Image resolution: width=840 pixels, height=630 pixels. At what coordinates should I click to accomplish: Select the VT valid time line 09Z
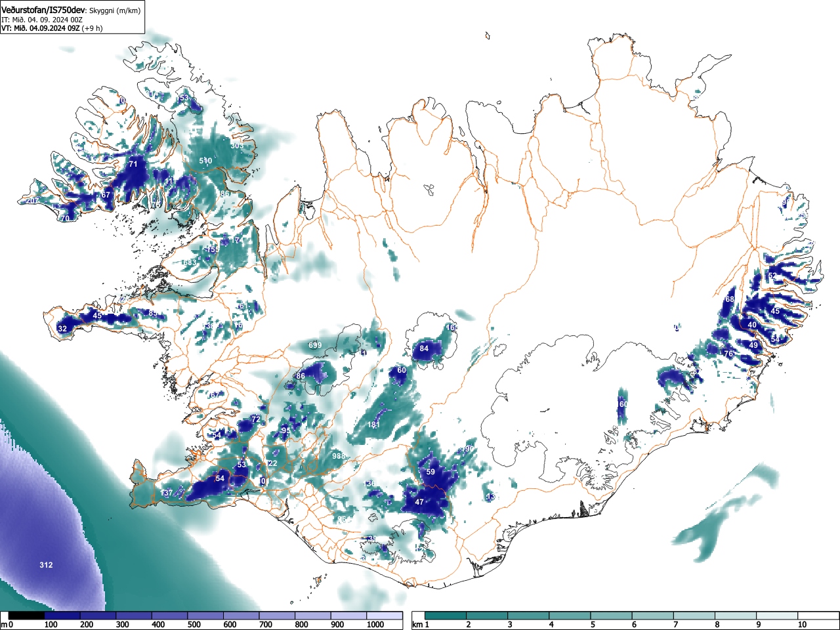[x=52, y=28]
